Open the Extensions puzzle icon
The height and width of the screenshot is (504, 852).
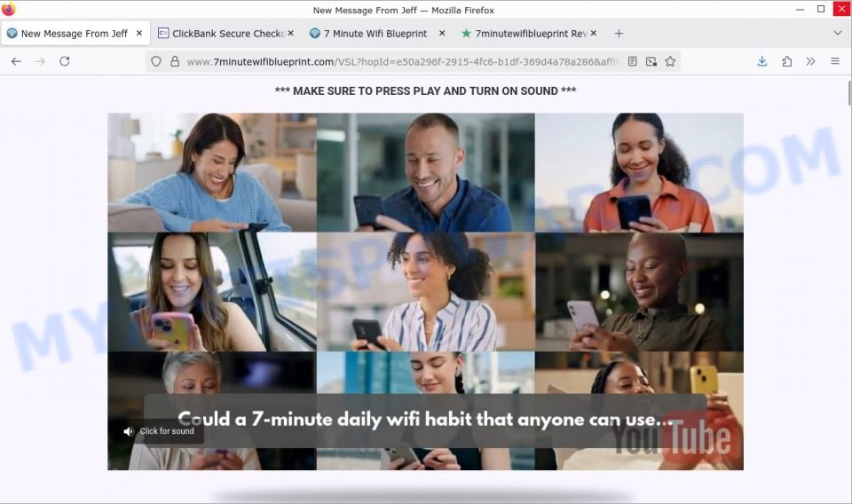787,61
